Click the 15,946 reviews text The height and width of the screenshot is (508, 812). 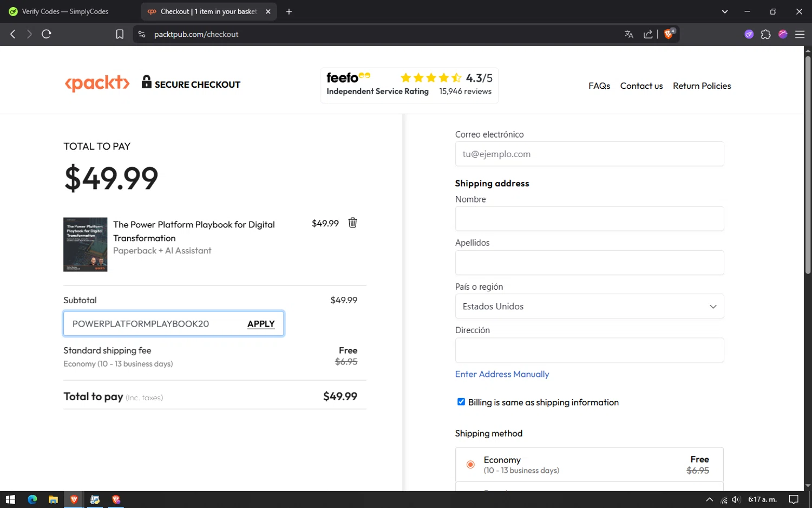tap(465, 92)
